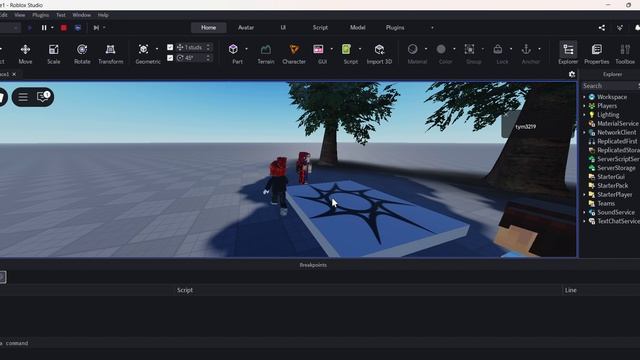Open the Toolbox panel
Screen dimensions: 640x360
(x=625, y=53)
